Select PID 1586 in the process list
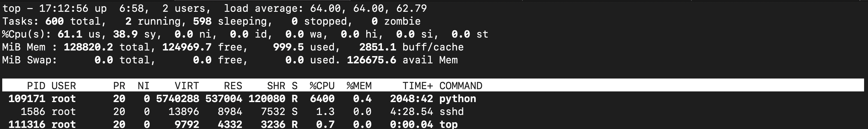868x129 pixels. pos(33,111)
